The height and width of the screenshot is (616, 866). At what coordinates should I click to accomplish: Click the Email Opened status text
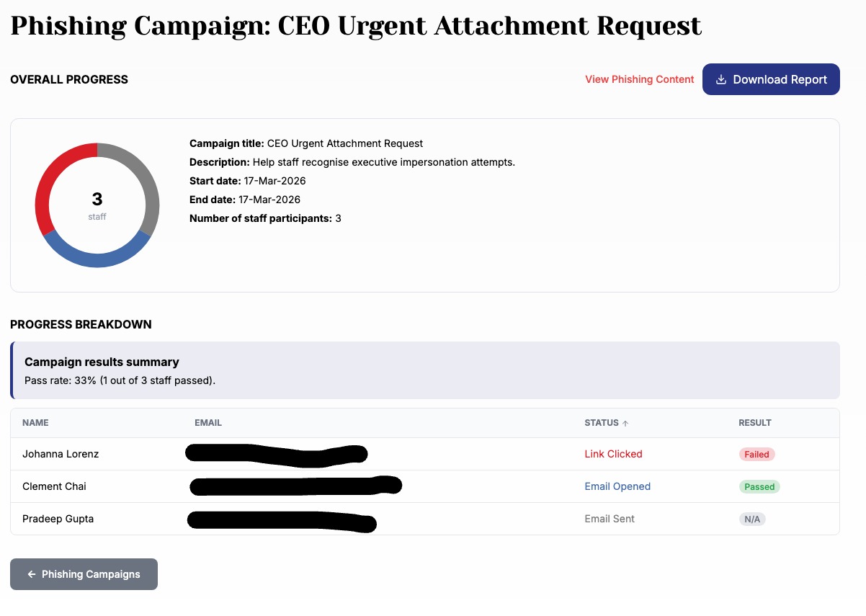pyautogui.click(x=617, y=486)
